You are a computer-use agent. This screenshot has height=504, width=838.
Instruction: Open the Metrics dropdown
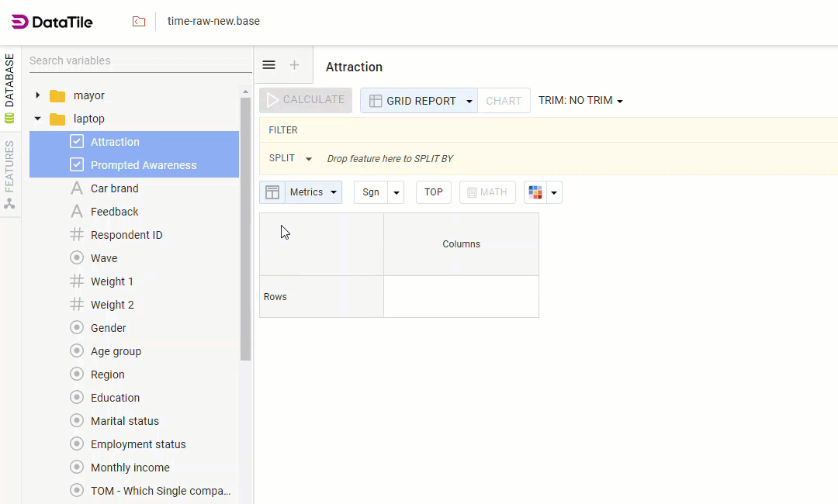pyautogui.click(x=313, y=192)
